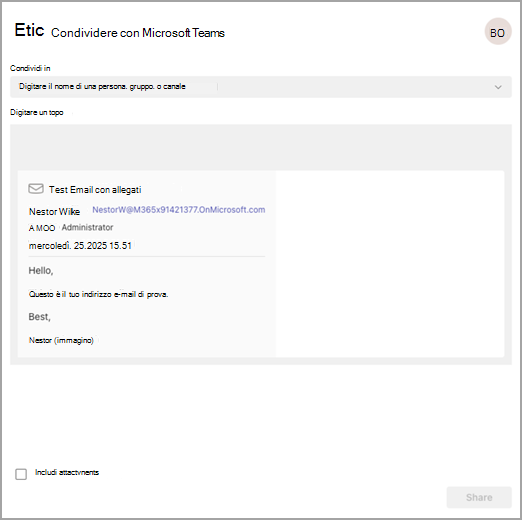The width and height of the screenshot is (522, 520).
Task: Click the Condividere con Microsoft Teams title
Action: tap(138, 33)
